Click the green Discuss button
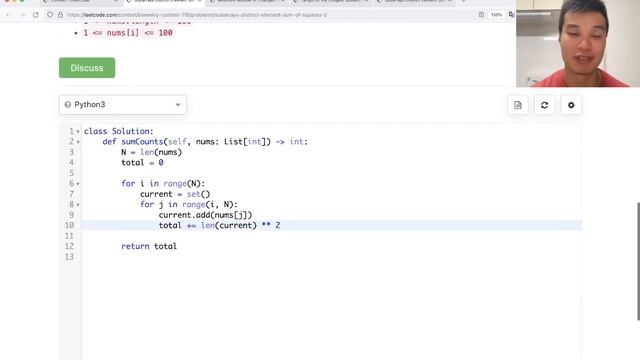The image size is (640, 360). click(87, 68)
